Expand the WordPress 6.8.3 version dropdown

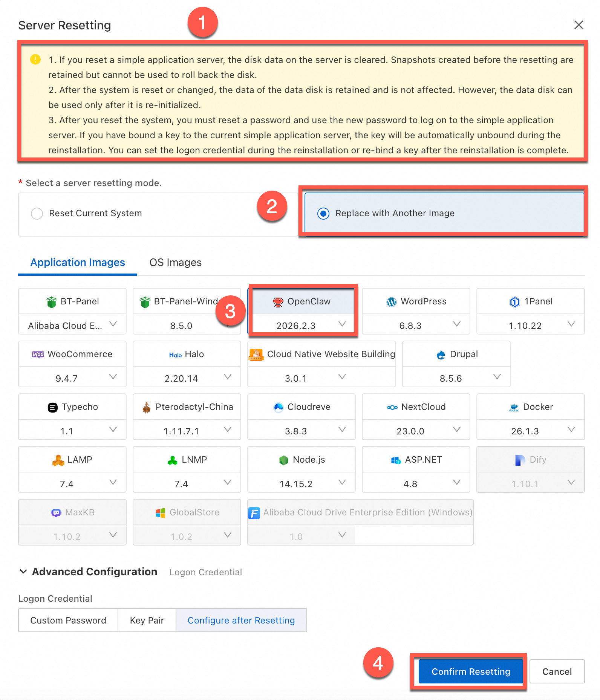coord(456,324)
